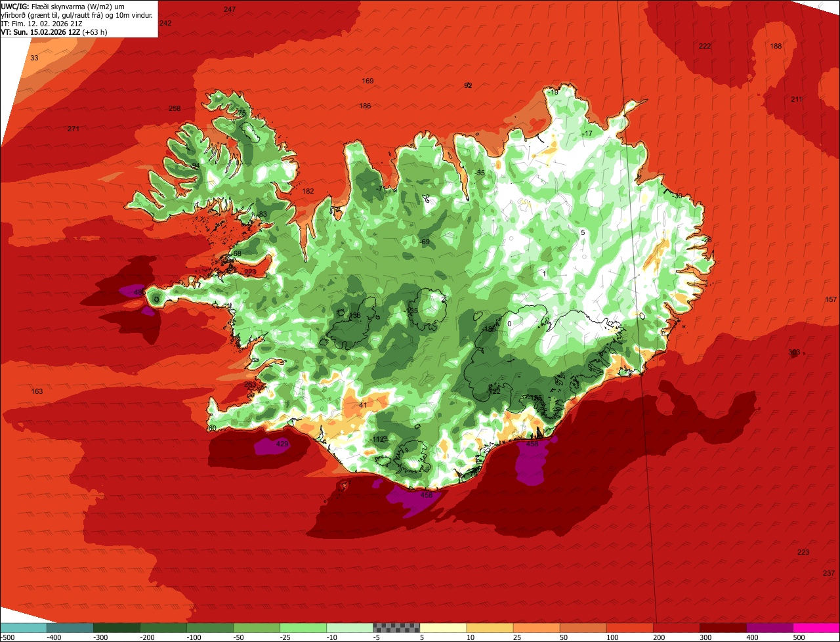This screenshot has width=840, height=642.
Task: Click the yellow swatch between 10 and 25
Action: [490, 628]
